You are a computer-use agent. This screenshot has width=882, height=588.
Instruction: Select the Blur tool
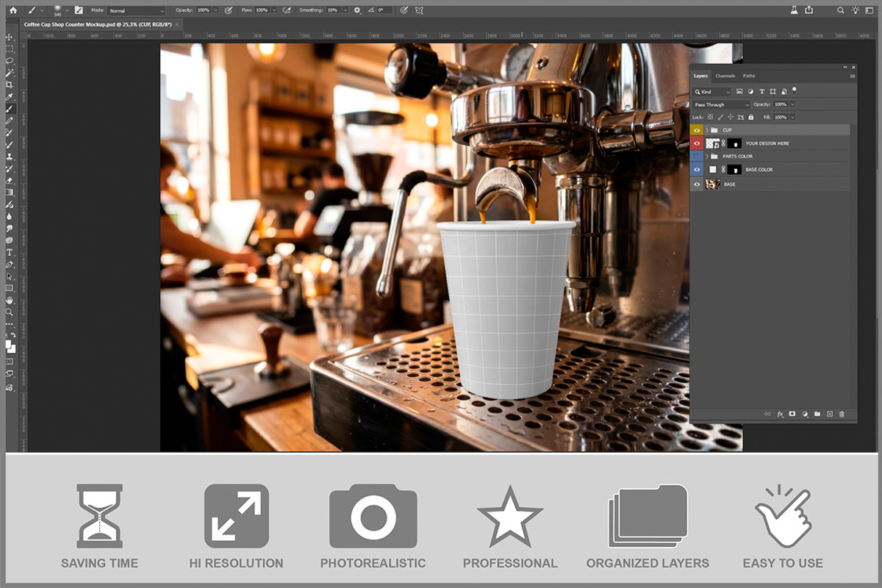click(x=10, y=215)
